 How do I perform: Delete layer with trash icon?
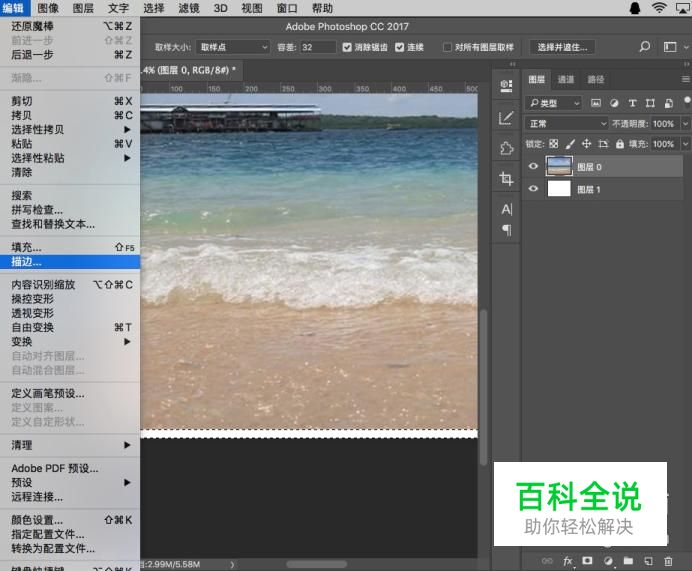(668, 561)
